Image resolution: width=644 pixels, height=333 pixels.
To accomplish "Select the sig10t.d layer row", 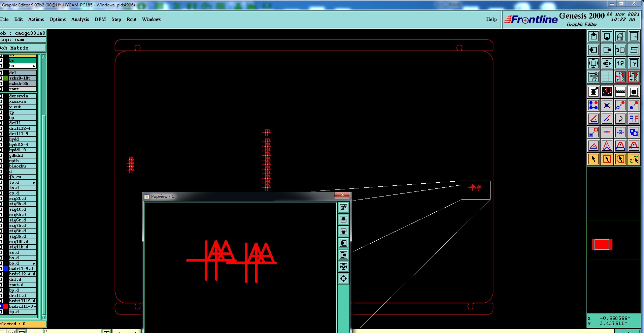I will 22,242.
